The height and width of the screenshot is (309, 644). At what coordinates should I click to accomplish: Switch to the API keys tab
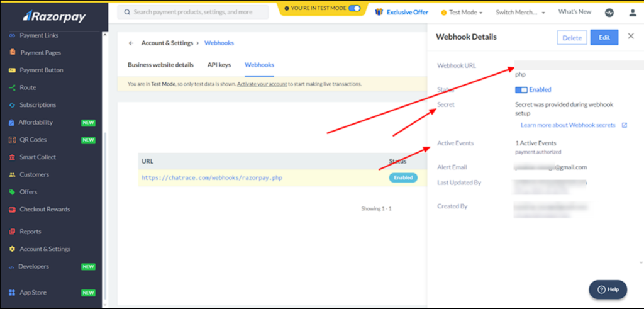pos(219,65)
